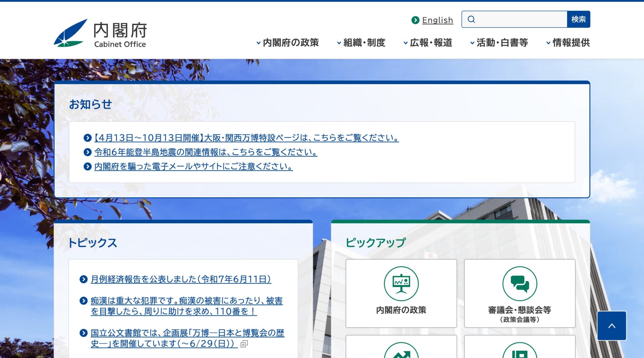Open the 審議会・懇談会等 pickup card
The width and height of the screenshot is (644, 358).
[520, 294]
